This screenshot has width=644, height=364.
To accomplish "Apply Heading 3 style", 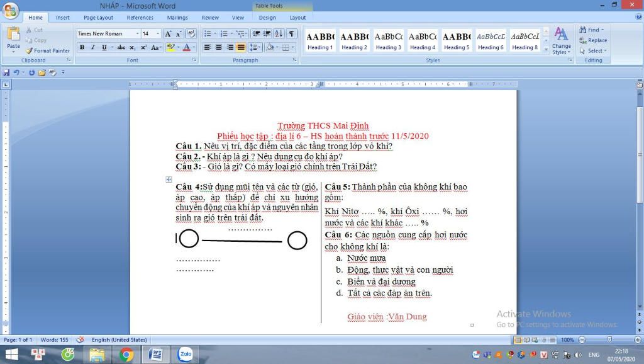I will pos(389,41).
